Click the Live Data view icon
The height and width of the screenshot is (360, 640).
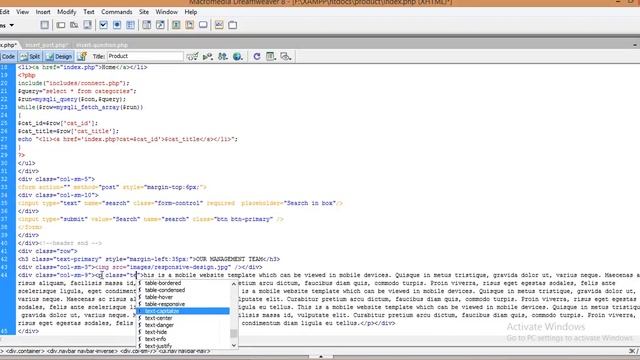coord(82,56)
